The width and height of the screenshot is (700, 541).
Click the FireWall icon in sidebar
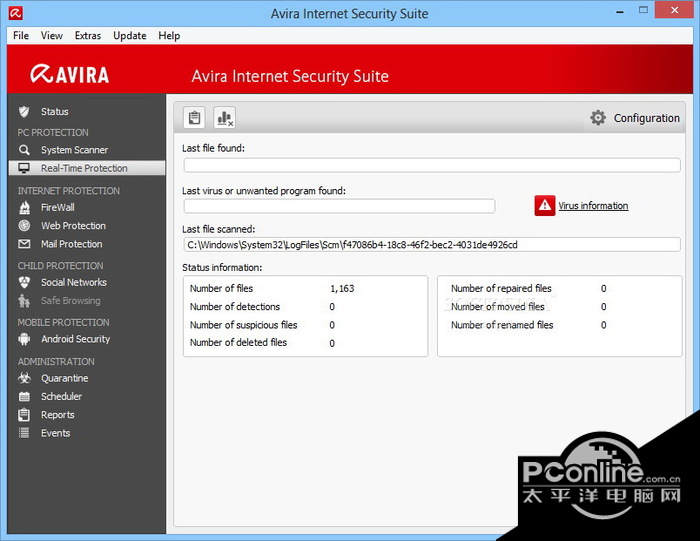pos(24,208)
